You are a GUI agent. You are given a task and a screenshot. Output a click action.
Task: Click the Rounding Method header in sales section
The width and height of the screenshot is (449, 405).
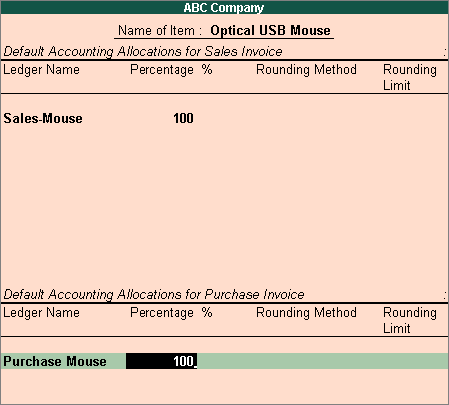[x=306, y=70]
